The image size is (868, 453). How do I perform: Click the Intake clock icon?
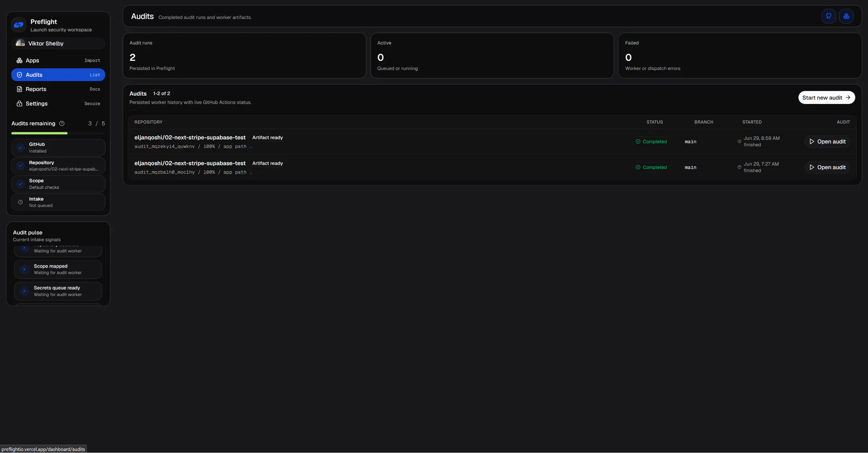click(21, 202)
